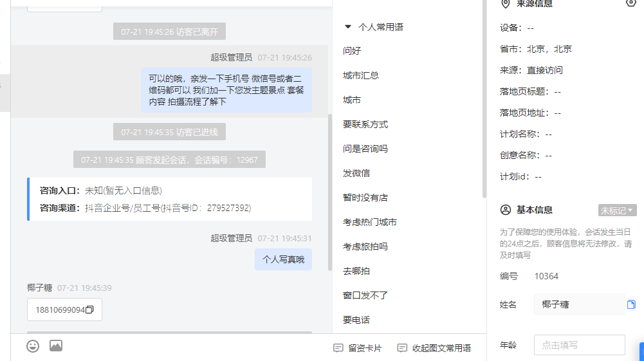Copy the phone number 18810699094
This screenshot has width=644, height=361.
pos(89,310)
